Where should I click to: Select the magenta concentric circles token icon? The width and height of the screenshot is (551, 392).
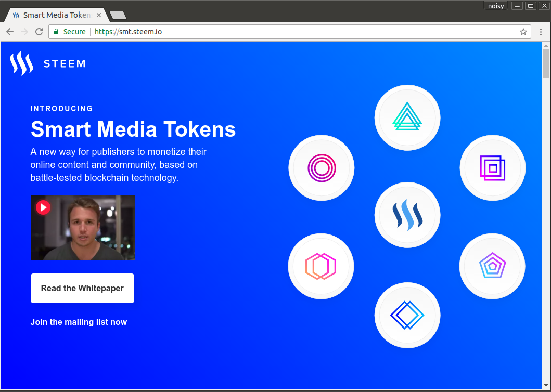(x=322, y=168)
